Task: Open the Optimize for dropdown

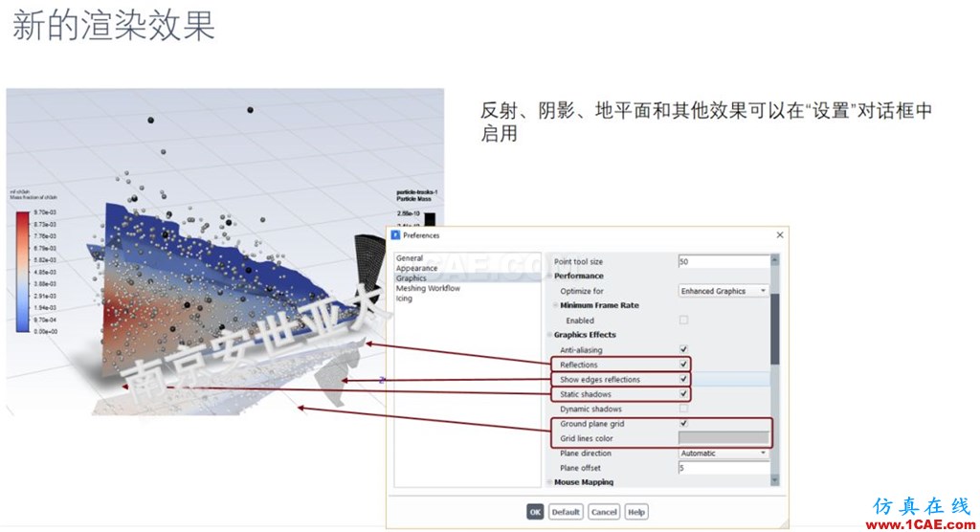Action: [x=724, y=291]
